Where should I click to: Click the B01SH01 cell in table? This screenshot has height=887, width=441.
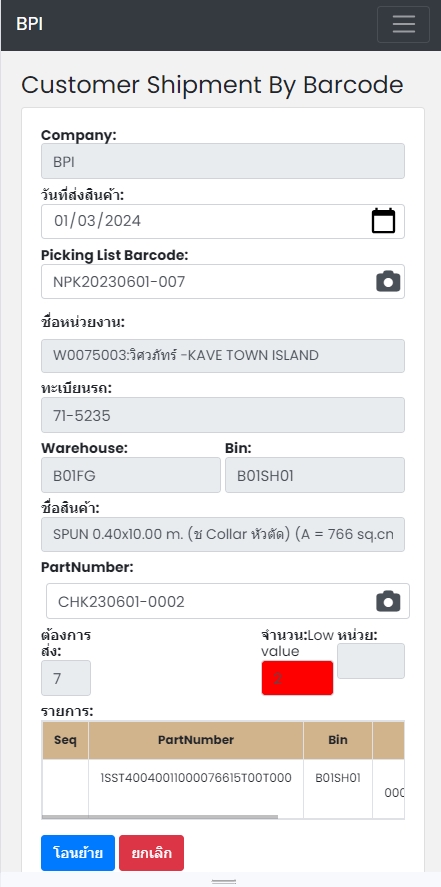(x=338, y=778)
